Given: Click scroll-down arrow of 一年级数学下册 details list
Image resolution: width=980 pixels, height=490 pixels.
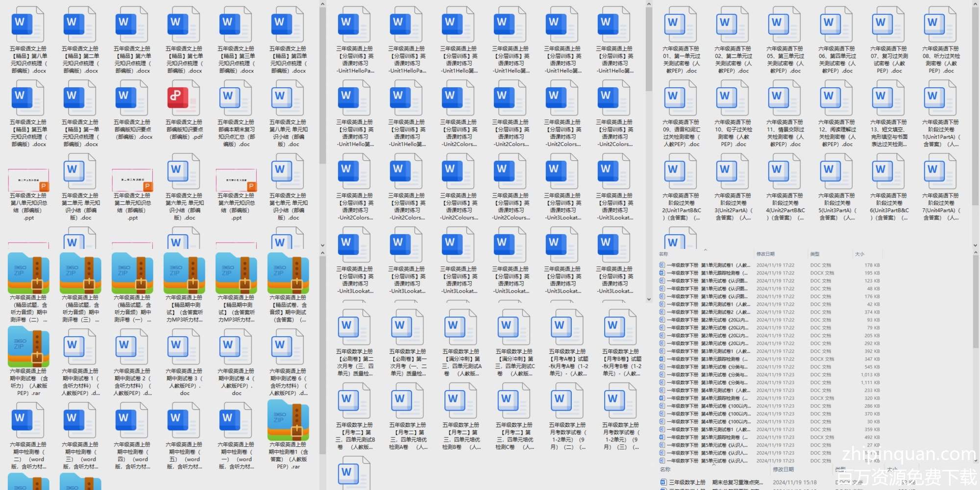Looking at the screenshot, I should 975,461.
